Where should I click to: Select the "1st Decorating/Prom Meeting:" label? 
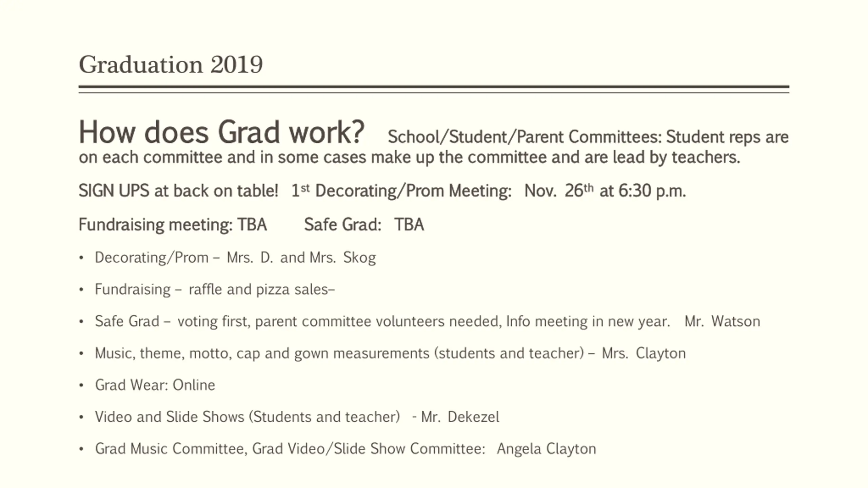click(401, 191)
